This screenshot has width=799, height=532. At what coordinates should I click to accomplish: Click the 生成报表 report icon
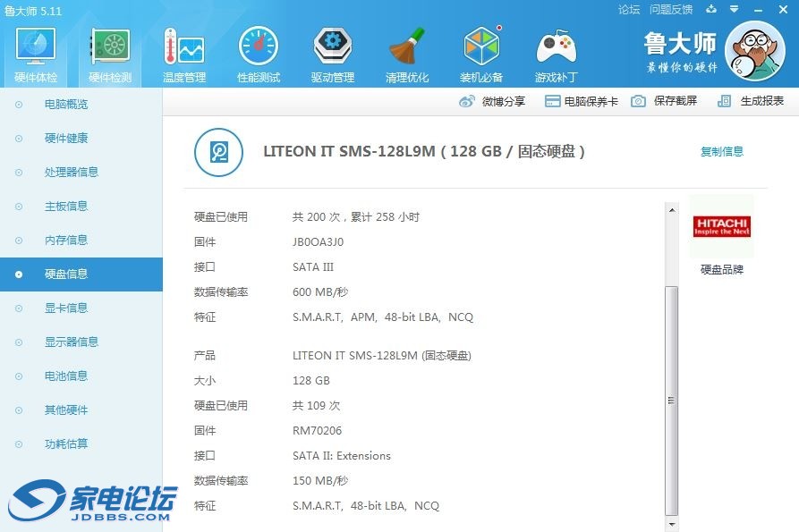[x=724, y=101]
